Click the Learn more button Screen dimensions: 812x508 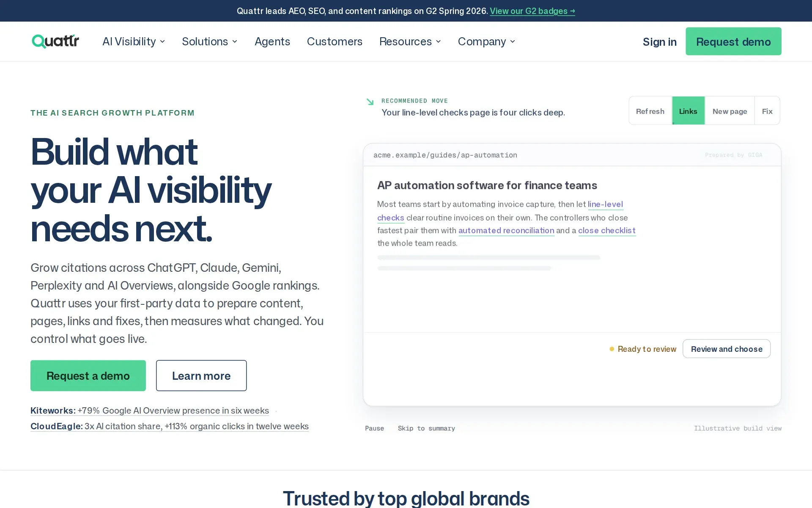click(x=201, y=375)
